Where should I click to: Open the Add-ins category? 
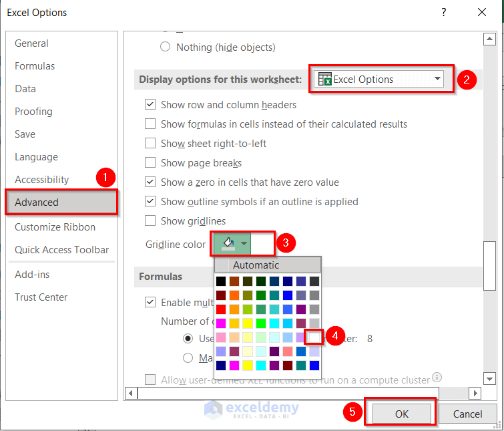[32, 275]
